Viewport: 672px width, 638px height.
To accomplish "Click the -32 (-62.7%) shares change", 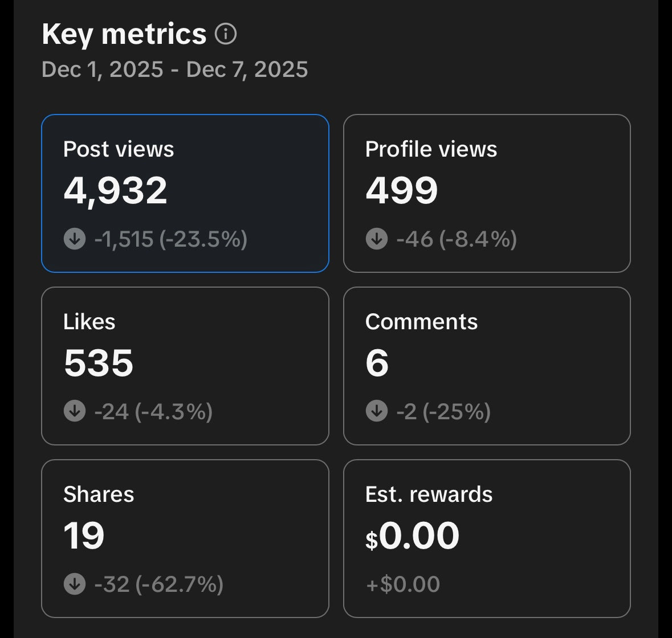I will (x=158, y=584).
